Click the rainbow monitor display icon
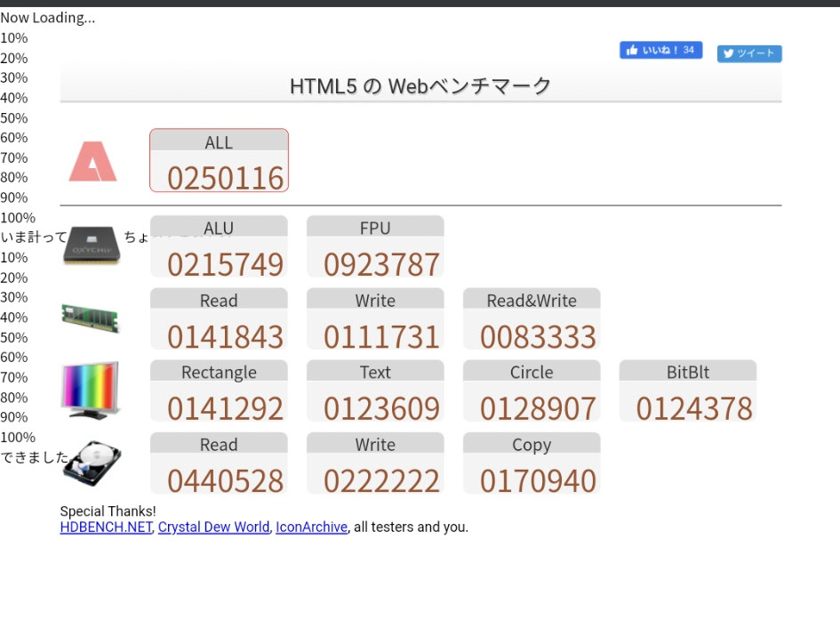The image size is (840, 628). (x=91, y=390)
